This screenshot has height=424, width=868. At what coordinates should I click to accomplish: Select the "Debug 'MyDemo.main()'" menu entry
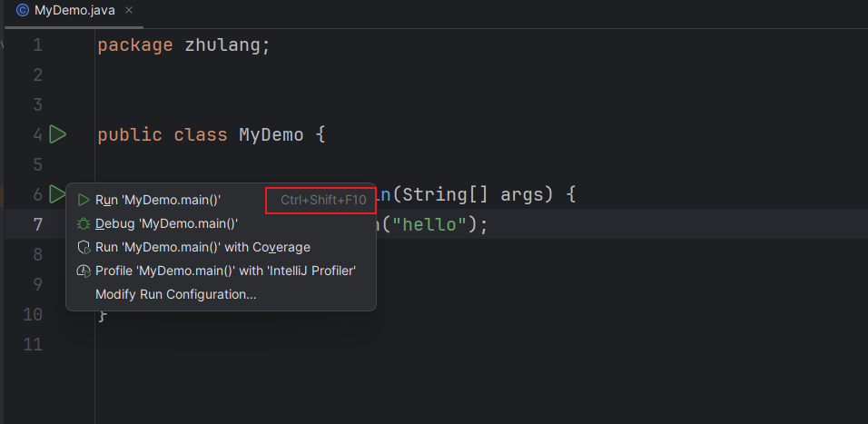tap(166, 223)
